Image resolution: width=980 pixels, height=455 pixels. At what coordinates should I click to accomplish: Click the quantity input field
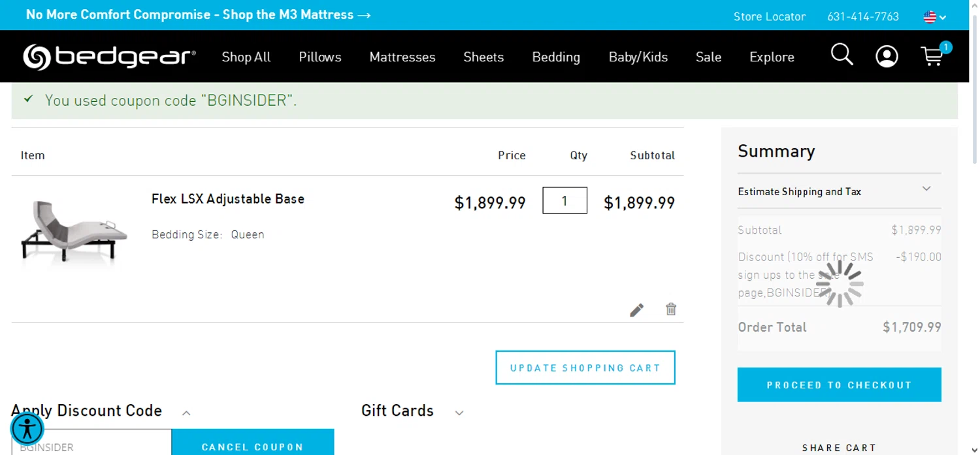[564, 200]
